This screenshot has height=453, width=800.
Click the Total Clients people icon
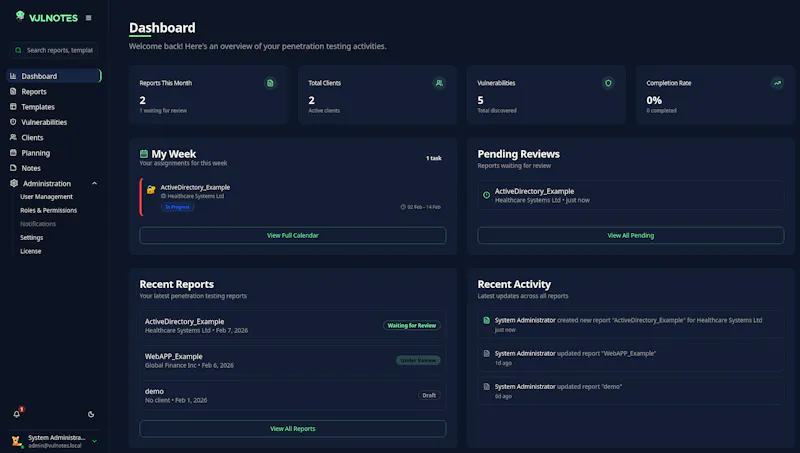point(439,83)
